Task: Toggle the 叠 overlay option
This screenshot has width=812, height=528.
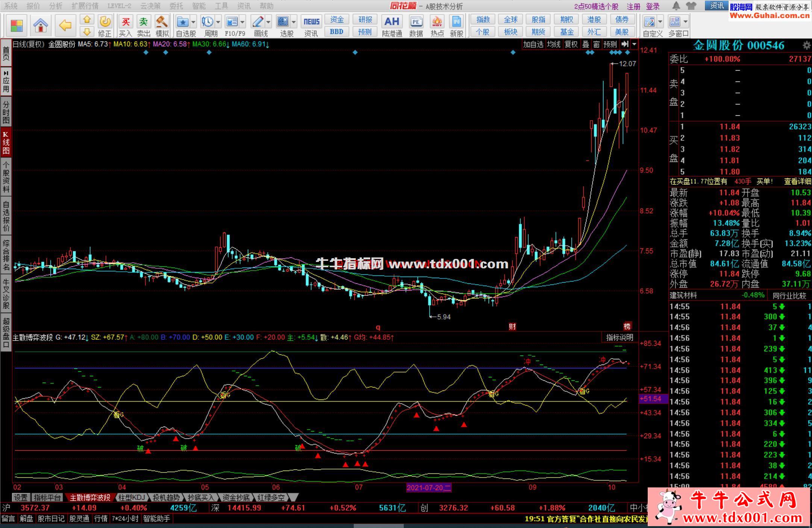Action: pyautogui.click(x=586, y=44)
